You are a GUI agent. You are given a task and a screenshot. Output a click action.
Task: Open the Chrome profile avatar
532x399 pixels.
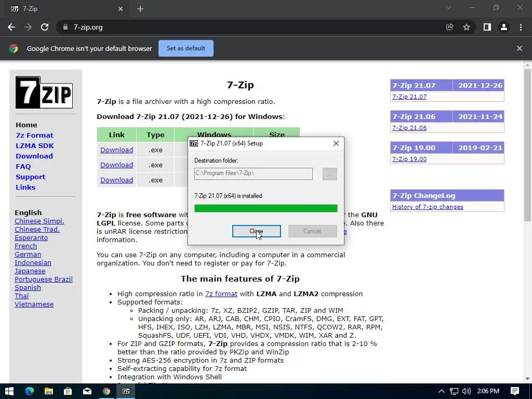click(504, 27)
